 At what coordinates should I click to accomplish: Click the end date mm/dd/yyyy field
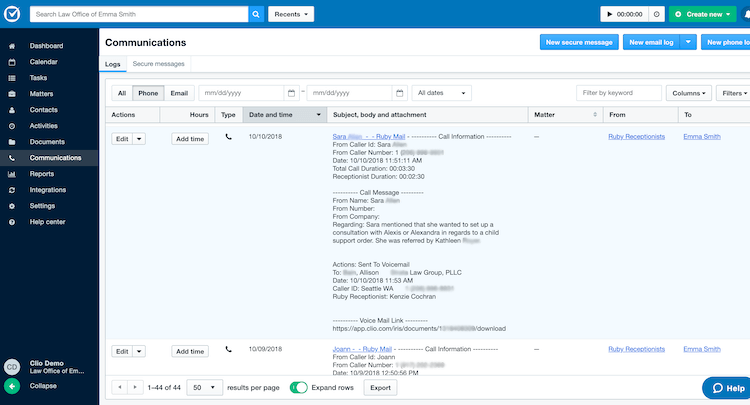click(350, 93)
